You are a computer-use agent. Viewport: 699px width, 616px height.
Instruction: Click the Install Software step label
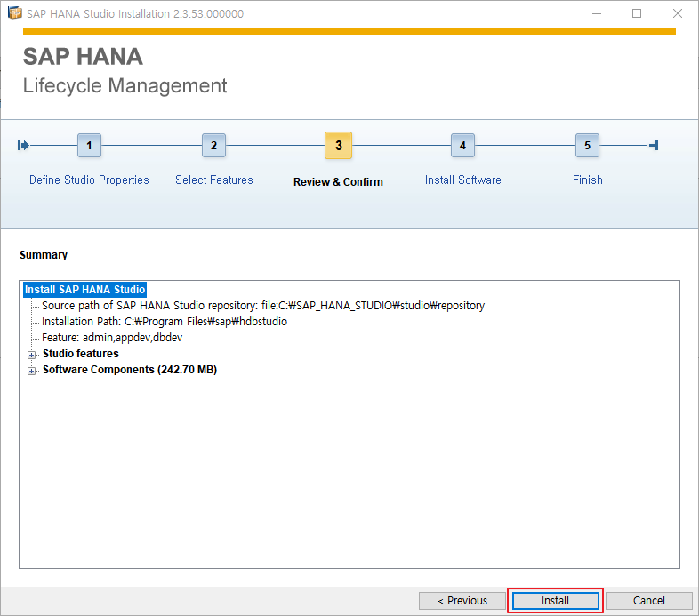pyautogui.click(x=462, y=180)
